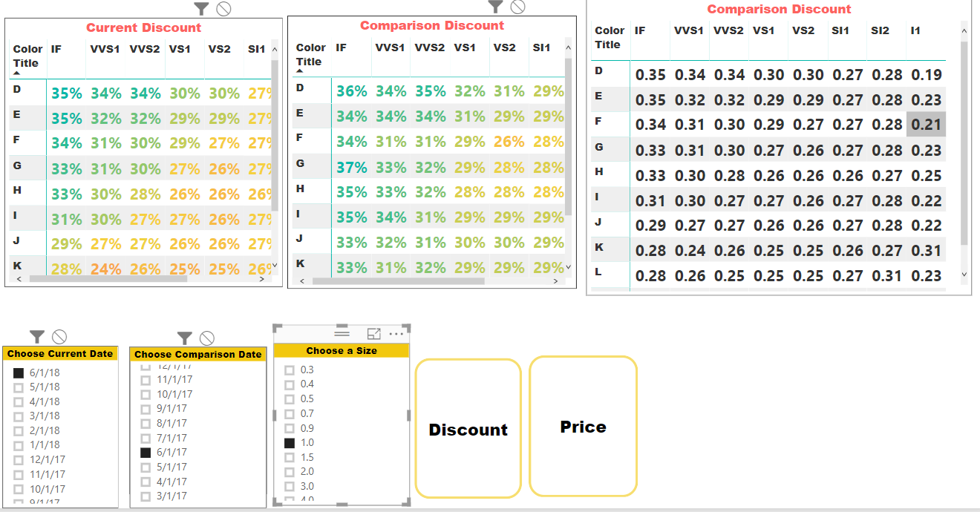Click the 0.19 cell in row D
The width and height of the screenshot is (980, 512).
coord(926,74)
